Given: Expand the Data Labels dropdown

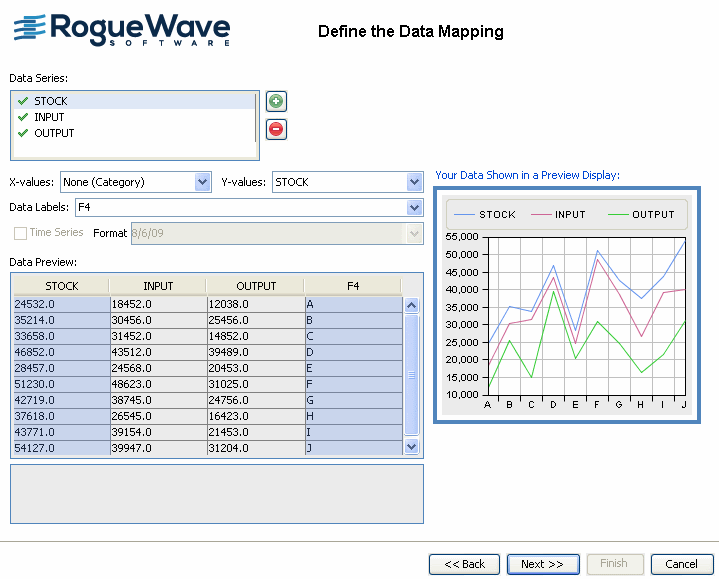Looking at the screenshot, I should click(415, 208).
